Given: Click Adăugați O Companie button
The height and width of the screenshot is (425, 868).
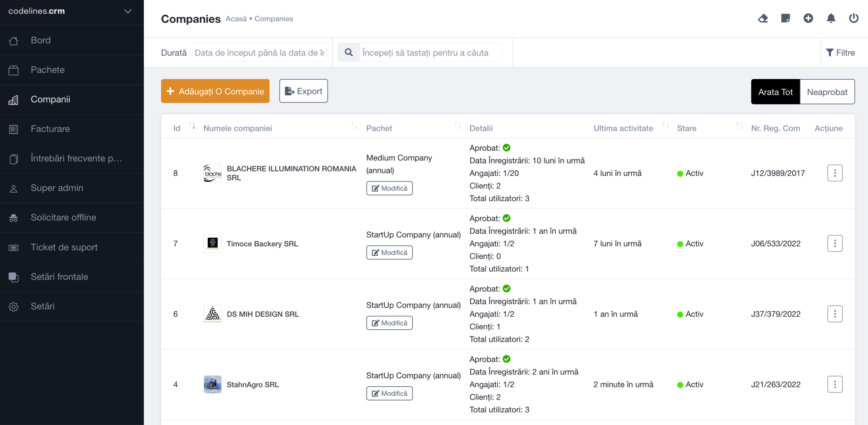Looking at the screenshot, I should click(x=215, y=91).
